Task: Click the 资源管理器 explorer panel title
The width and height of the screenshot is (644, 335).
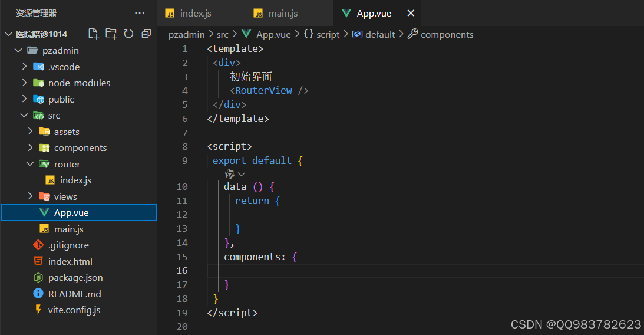Action: [x=36, y=13]
